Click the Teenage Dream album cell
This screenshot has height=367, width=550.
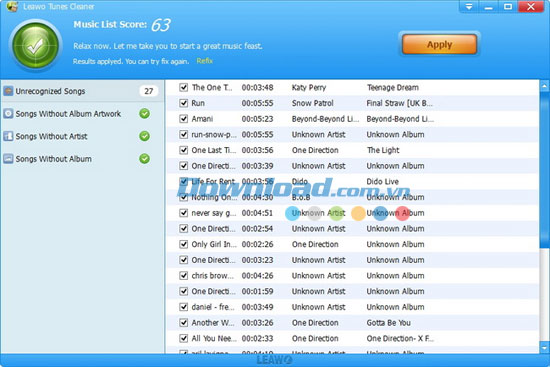(393, 87)
